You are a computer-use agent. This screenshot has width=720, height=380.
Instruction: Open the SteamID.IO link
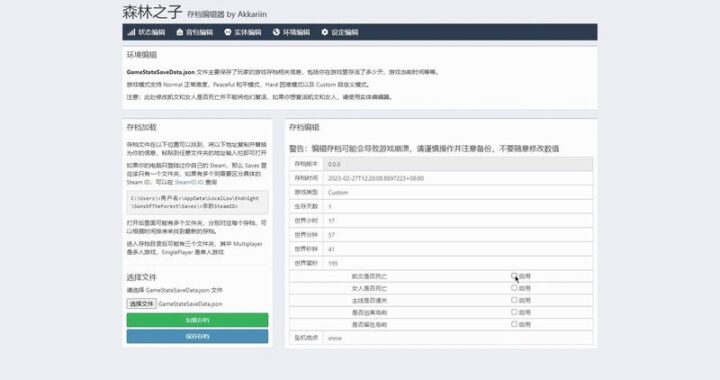[189, 182]
